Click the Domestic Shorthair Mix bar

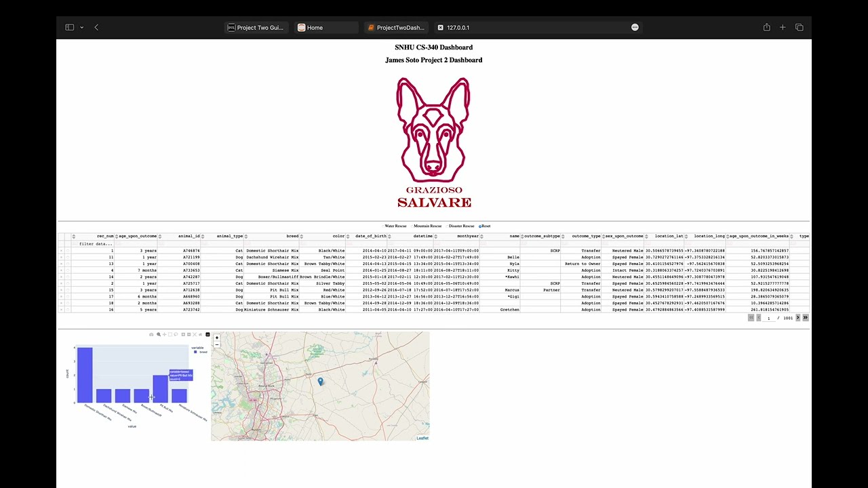[x=85, y=375]
